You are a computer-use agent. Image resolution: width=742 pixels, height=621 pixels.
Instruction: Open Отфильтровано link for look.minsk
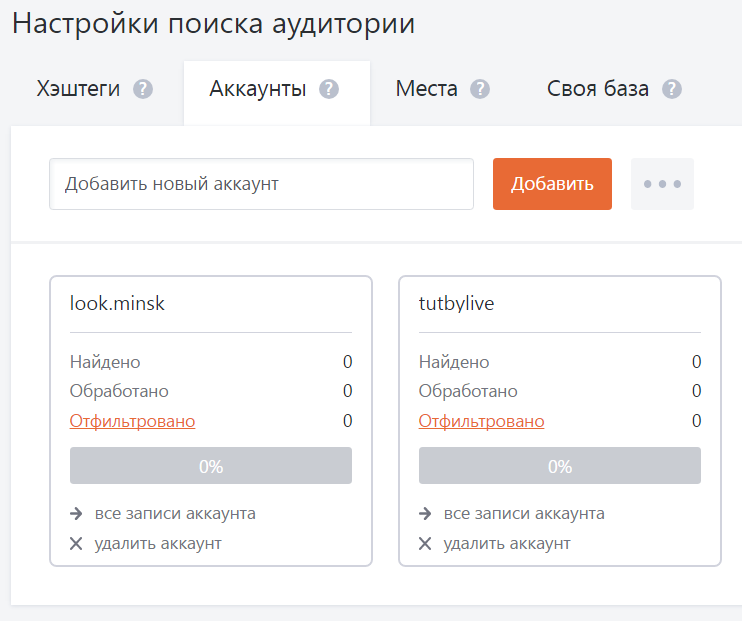click(132, 421)
